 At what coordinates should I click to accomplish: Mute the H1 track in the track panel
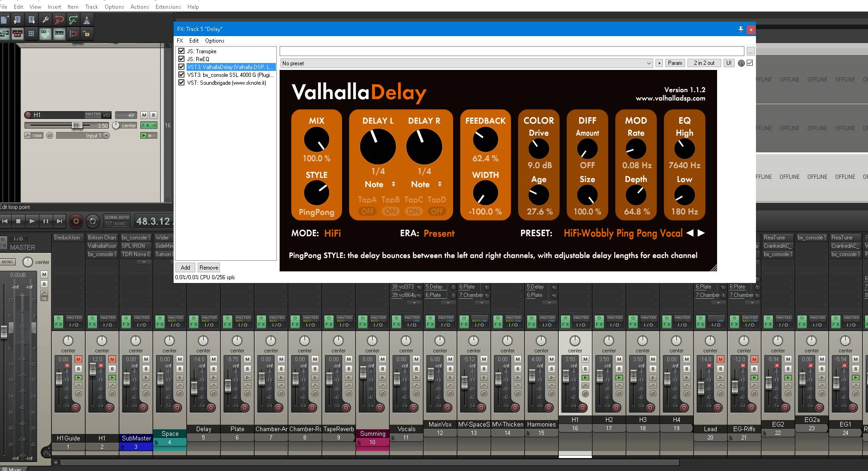(x=144, y=115)
